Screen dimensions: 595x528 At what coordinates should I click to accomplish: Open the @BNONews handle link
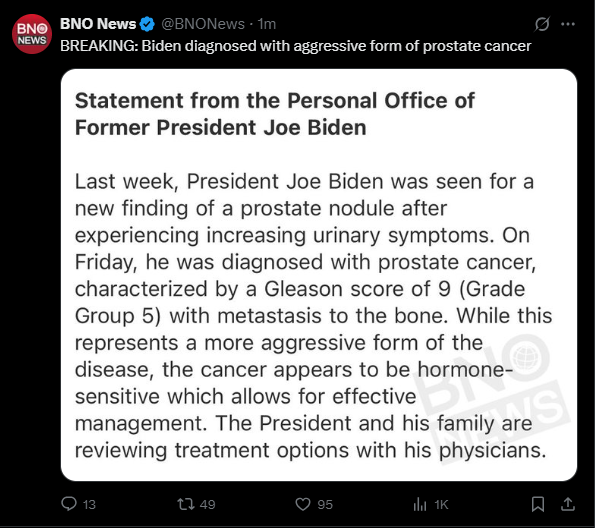pyautogui.click(x=203, y=24)
